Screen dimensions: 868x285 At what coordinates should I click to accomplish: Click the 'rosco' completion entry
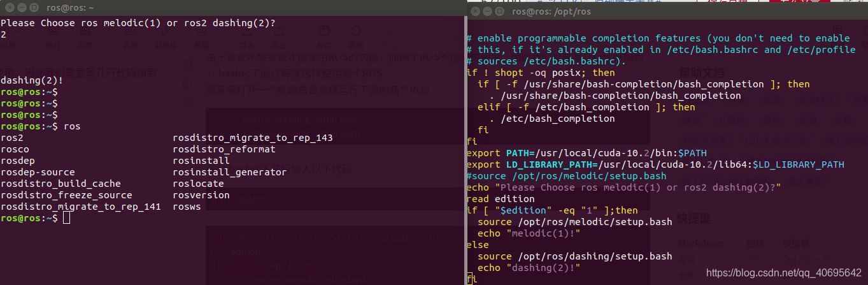15,149
